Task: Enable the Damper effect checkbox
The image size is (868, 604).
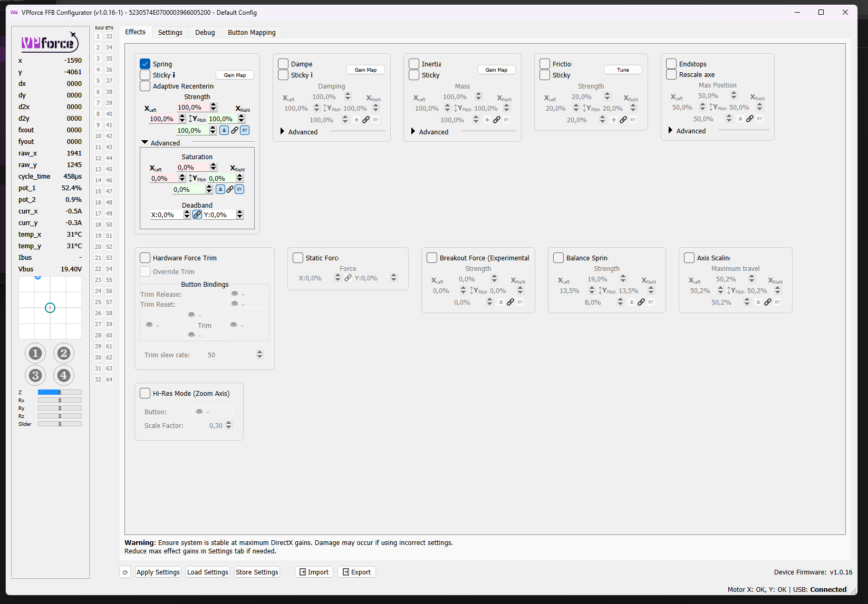Action: tap(283, 64)
